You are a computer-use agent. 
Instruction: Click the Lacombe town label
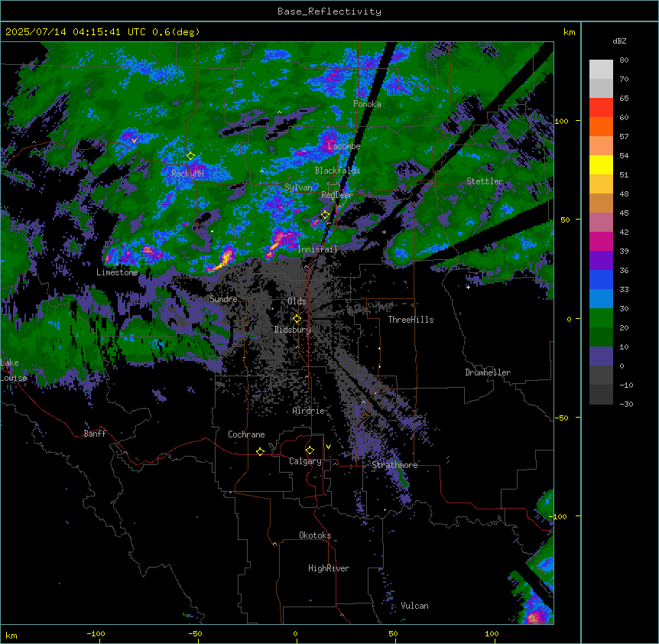click(344, 146)
